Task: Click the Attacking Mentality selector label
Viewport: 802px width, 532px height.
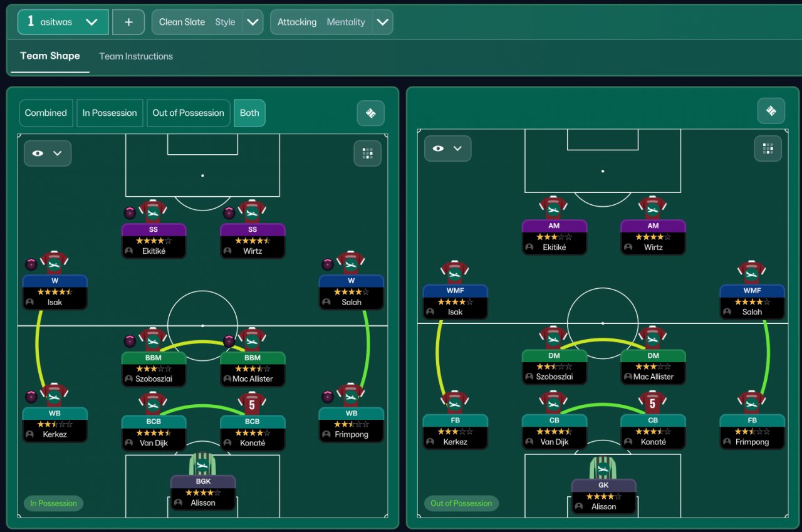Action: pos(321,22)
